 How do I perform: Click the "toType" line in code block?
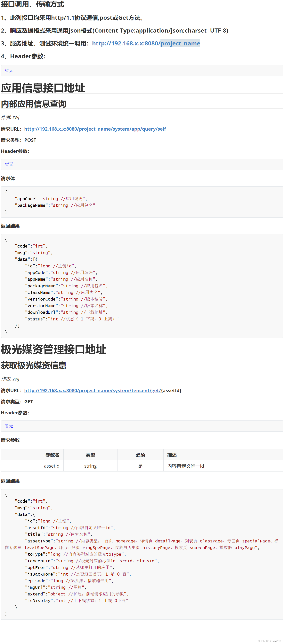(x=76, y=554)
